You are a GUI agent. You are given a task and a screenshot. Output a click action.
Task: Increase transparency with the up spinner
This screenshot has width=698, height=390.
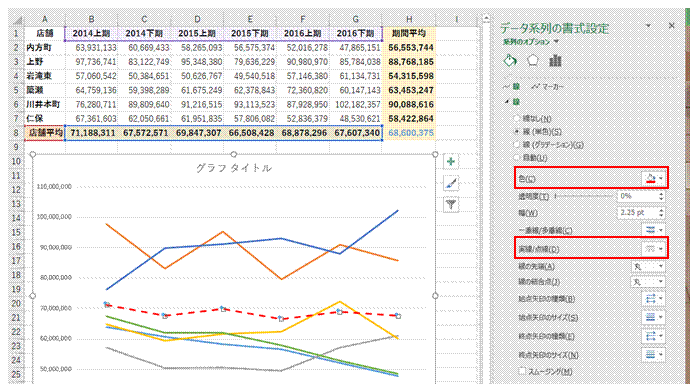point(661,194)
